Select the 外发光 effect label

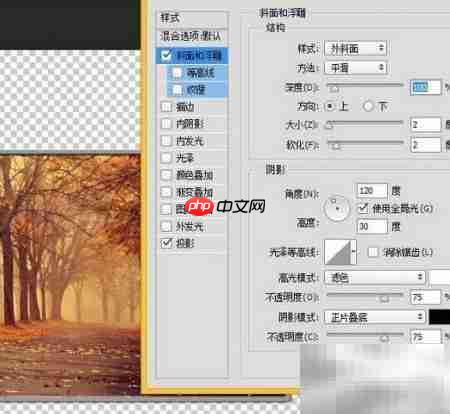[189, 227]
